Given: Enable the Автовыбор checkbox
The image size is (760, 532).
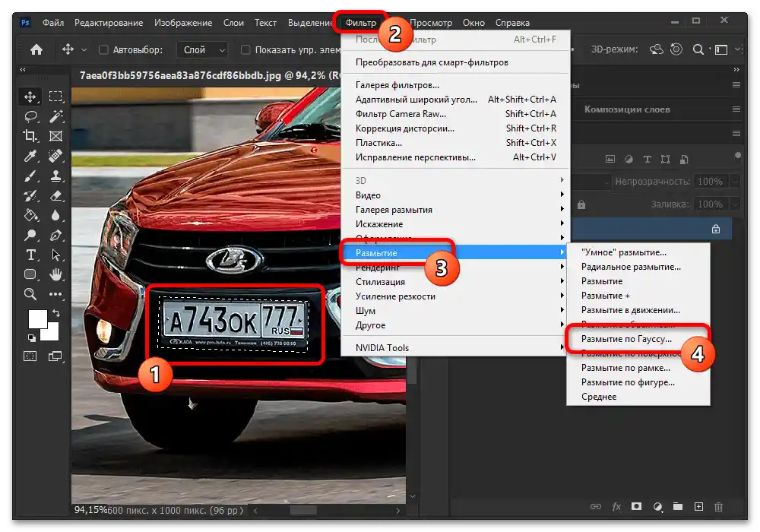Looking at the screenshot, I should (x=104, y=50).
